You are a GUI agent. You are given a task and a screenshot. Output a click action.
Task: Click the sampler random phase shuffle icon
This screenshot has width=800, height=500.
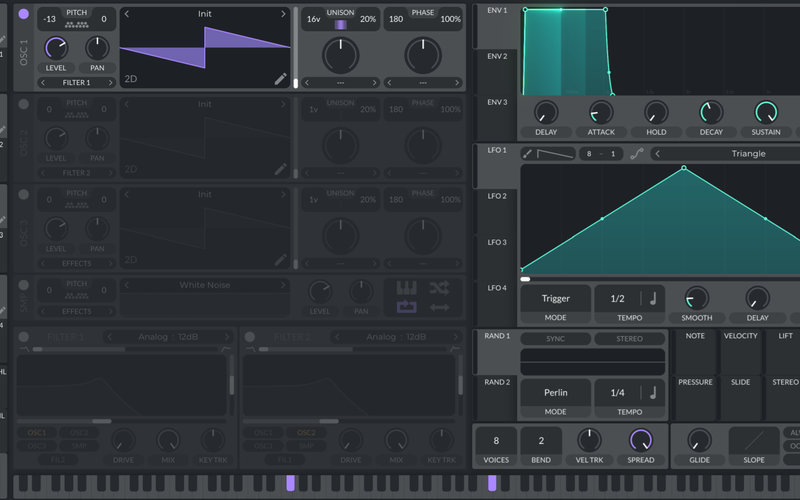point(439,288)
